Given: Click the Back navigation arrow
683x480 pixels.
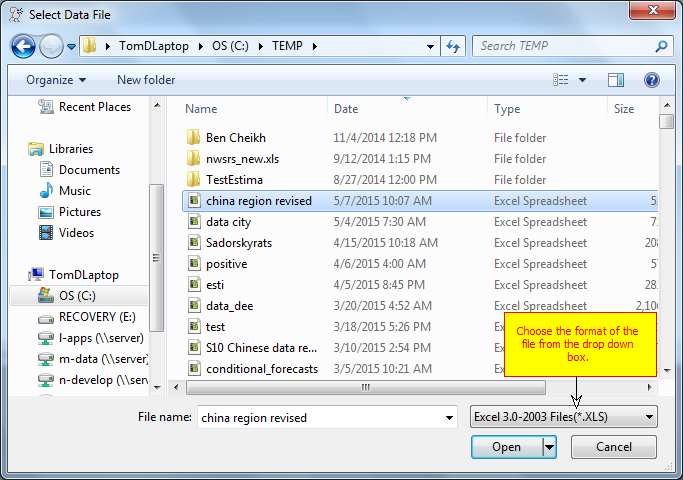Looking at the screenshot, I should tap(24, 46).
